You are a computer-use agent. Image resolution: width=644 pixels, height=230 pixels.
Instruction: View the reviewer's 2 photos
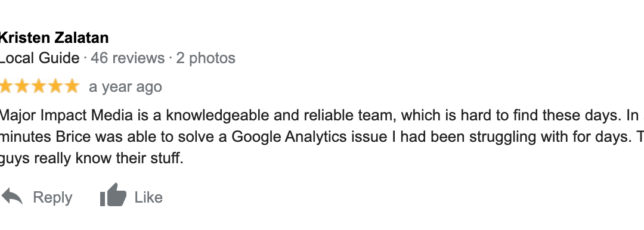point(206,58)
